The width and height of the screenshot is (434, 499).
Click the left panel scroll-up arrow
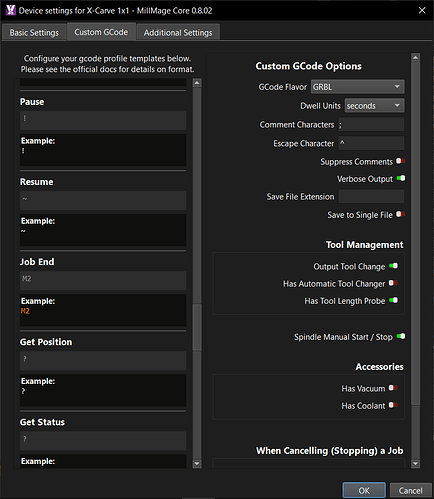(x=197, y=83)
